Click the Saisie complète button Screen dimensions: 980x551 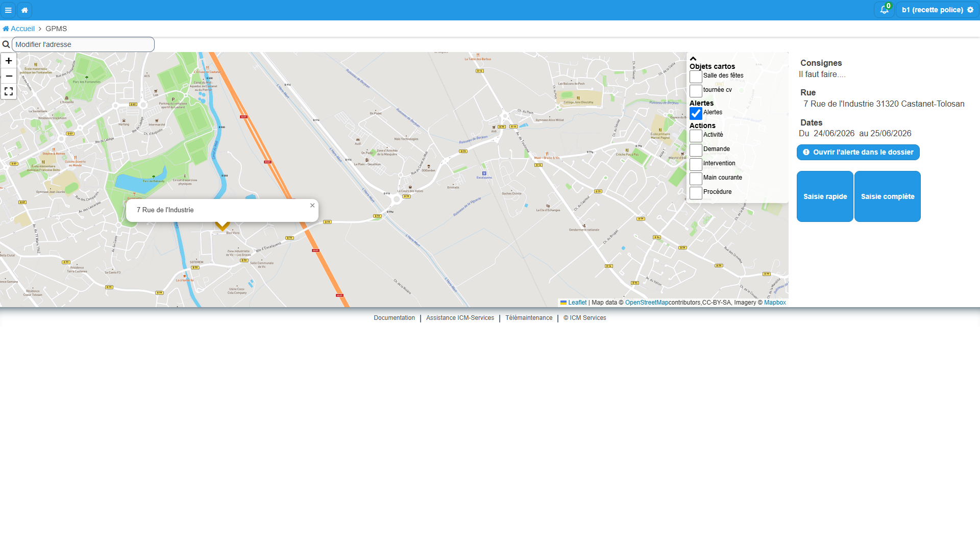[x=888, y=196]
